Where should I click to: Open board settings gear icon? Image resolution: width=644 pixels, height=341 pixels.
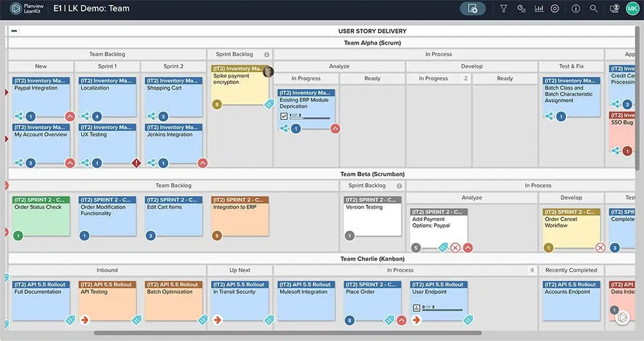tap(555, 9)
